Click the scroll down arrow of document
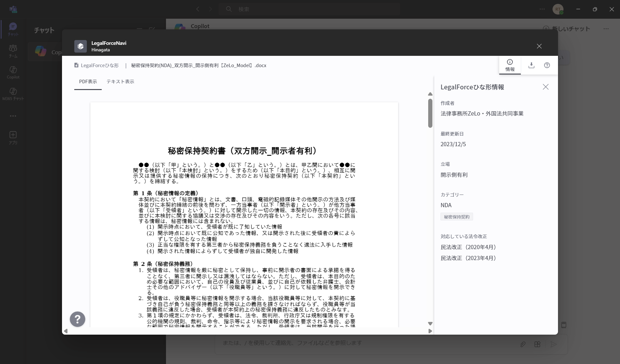This screenshot has height=364, width=620. pyautogui.click(x=430, y=324)
